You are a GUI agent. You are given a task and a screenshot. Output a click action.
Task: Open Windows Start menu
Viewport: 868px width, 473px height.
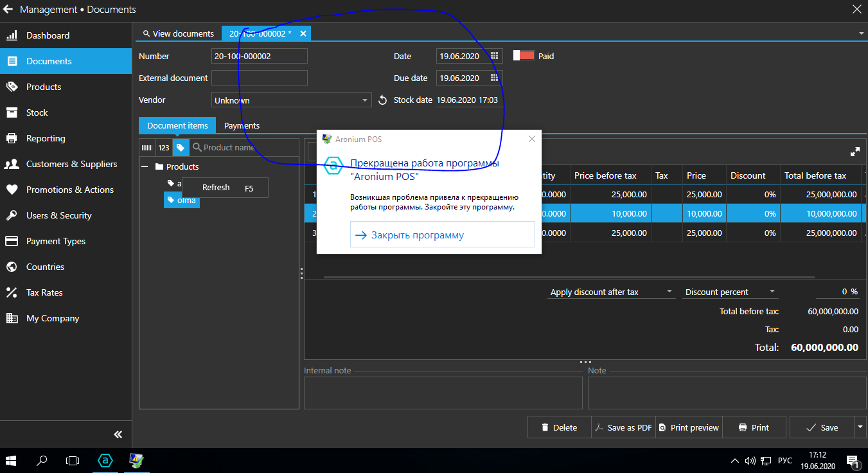point(11,461)
